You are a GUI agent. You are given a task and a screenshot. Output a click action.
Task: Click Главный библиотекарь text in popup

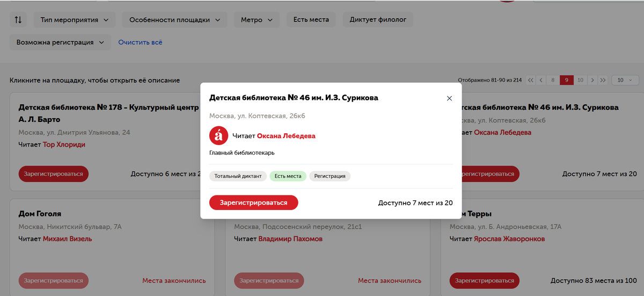(x=242, y=153)
